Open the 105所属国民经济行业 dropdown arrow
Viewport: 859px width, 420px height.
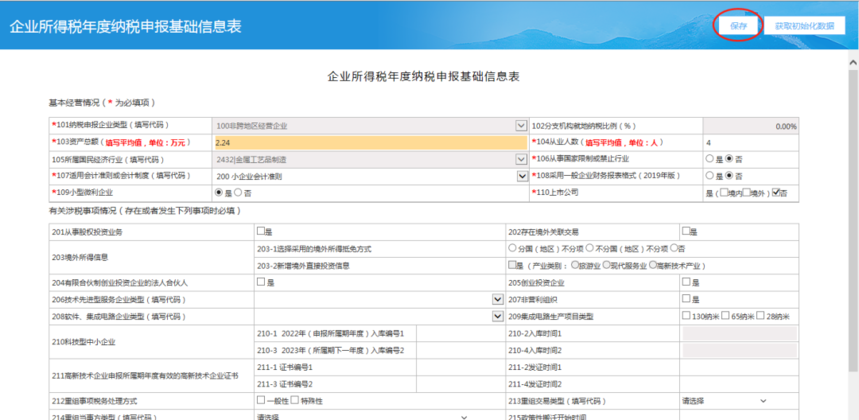click(521, 159)
